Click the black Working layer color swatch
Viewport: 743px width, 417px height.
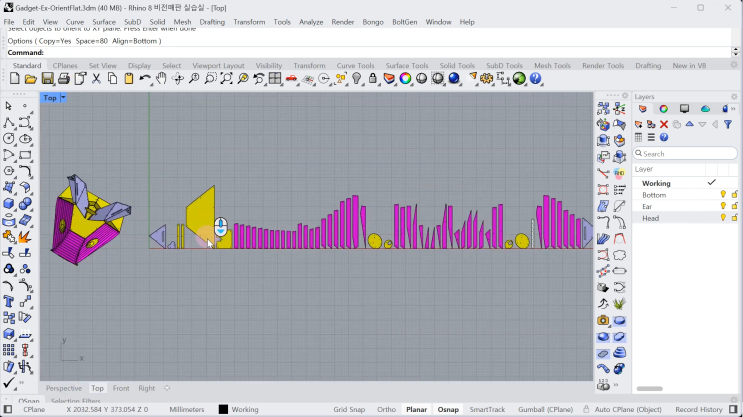pyautogui.click(x=223, y=409)
